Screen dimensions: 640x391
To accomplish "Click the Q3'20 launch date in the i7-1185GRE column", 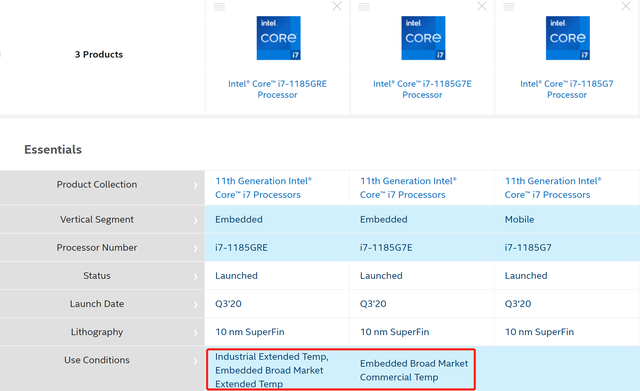I will click(229, 304).
